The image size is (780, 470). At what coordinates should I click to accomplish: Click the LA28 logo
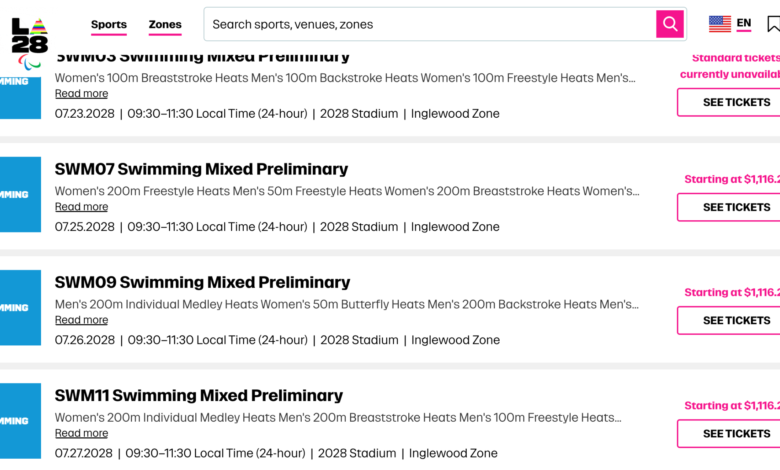(x=29, y=36)
